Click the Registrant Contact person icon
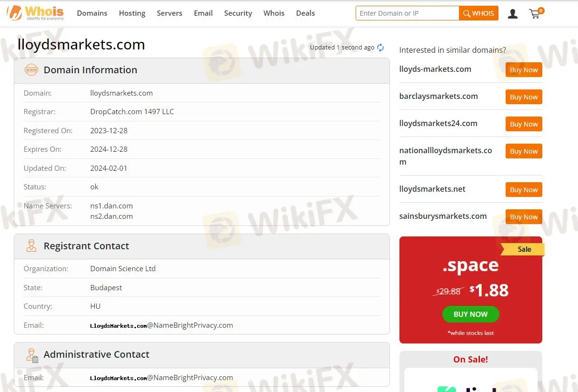 (31, 246)
